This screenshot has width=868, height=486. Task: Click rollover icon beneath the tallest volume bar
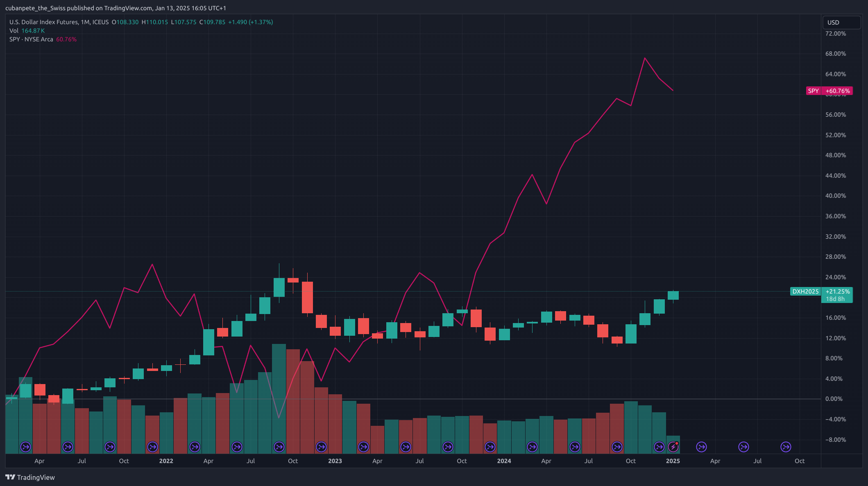point(279,447)
